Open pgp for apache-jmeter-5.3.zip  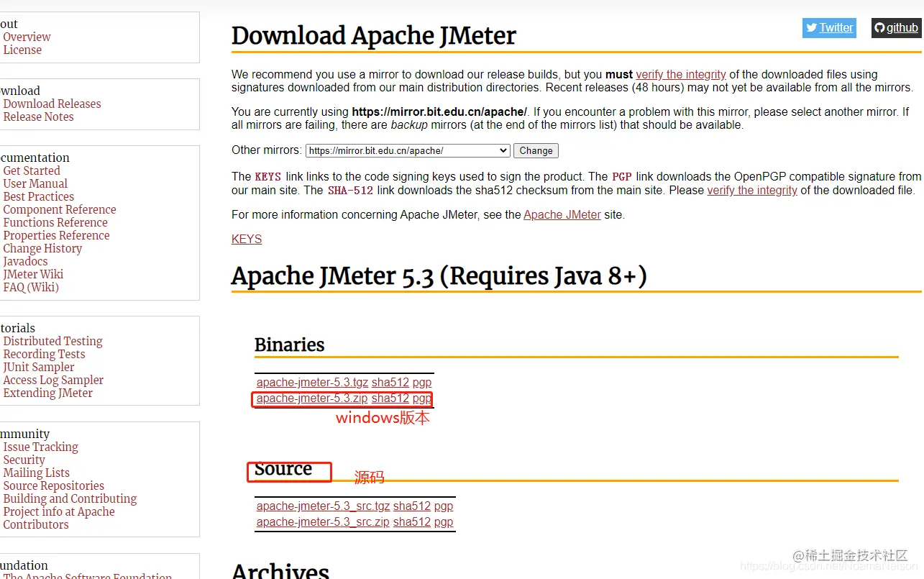tap(422, 398)
